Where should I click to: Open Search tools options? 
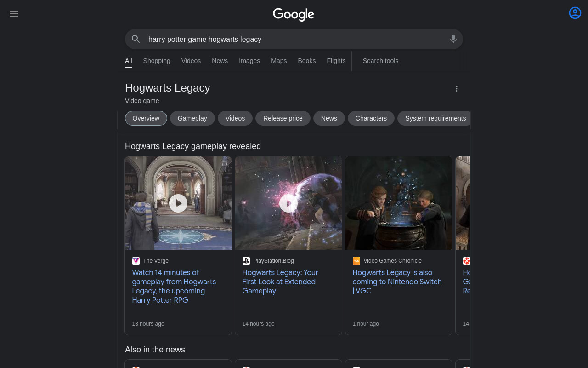380,61
